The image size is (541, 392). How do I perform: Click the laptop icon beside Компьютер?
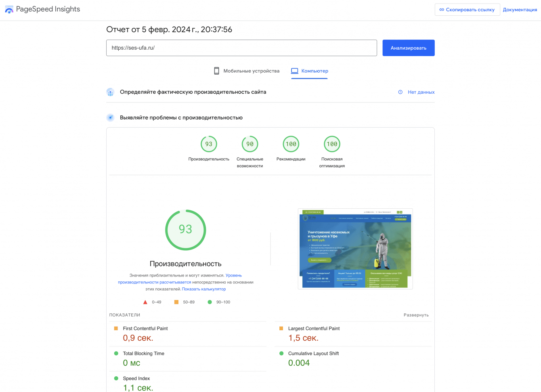coord(295,71)
